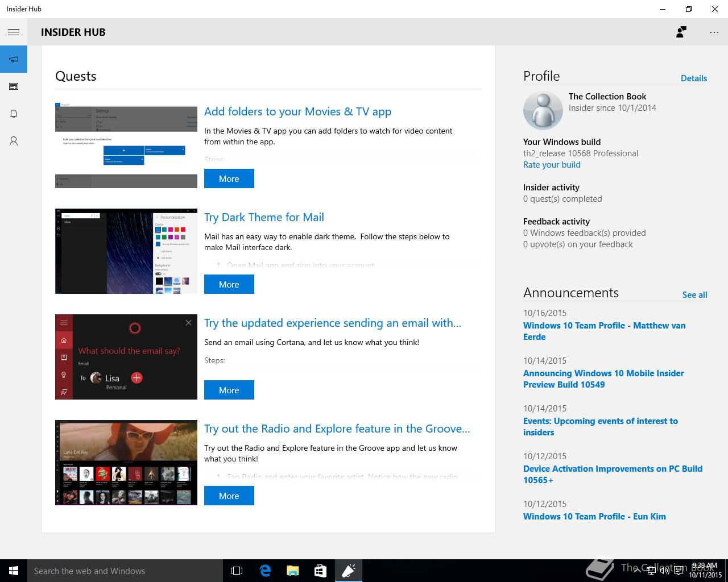The image size is (728, 582).
Task: Open More for Cortana email quest
Action: (x=229, y=390)
